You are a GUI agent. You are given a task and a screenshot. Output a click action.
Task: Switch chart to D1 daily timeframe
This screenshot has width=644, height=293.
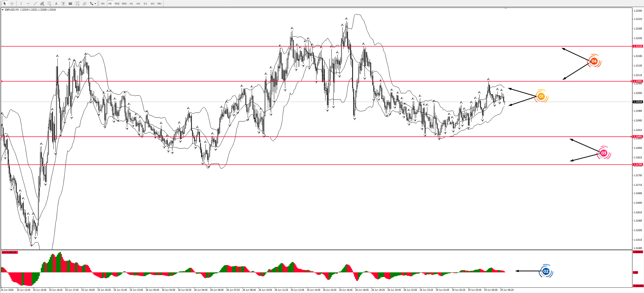[x=145, y=4]
